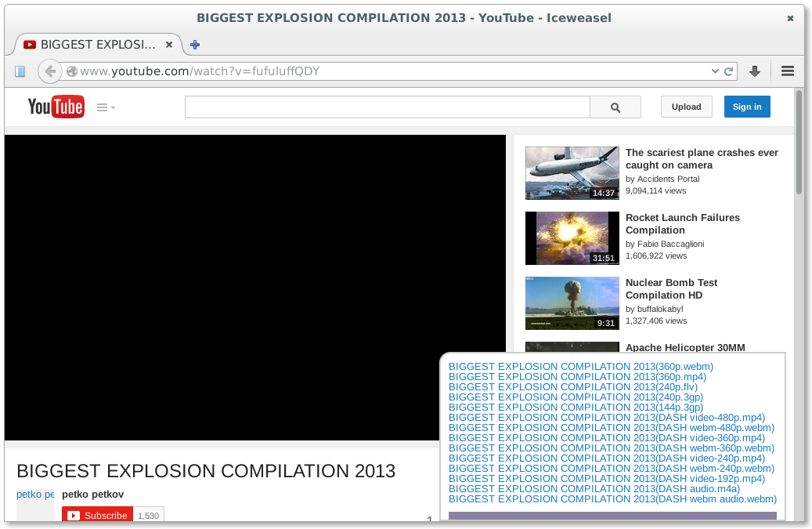Click the bookmarks sidebar icon
The width and height of the screenshot is (812, 529).
click(20, 71)
